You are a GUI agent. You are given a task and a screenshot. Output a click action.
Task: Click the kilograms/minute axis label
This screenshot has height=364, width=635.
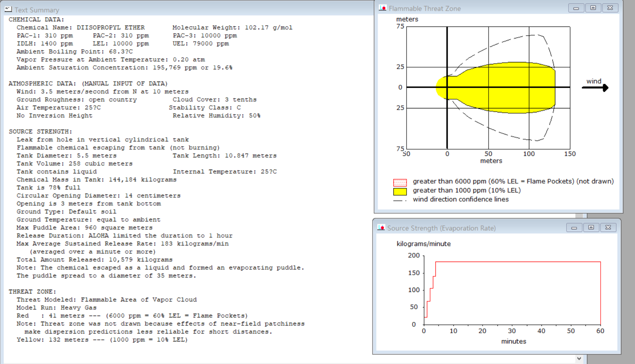(x=423, y=244)
